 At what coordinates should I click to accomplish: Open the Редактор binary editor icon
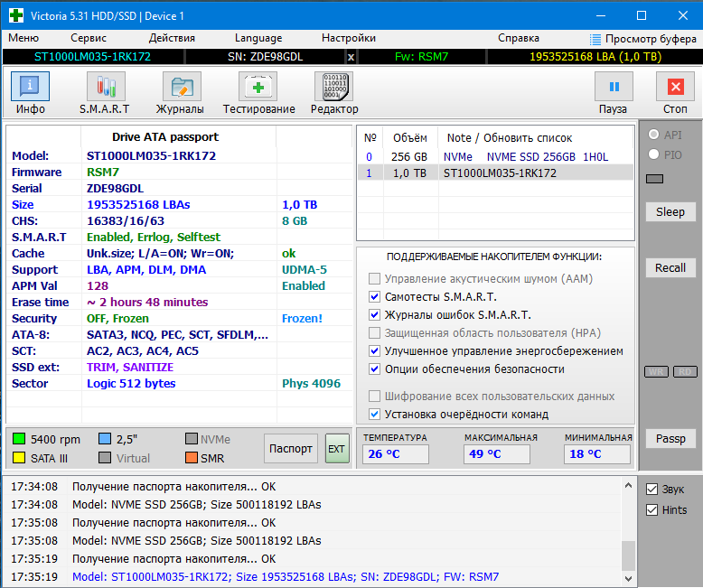click(x=334, y=86)
